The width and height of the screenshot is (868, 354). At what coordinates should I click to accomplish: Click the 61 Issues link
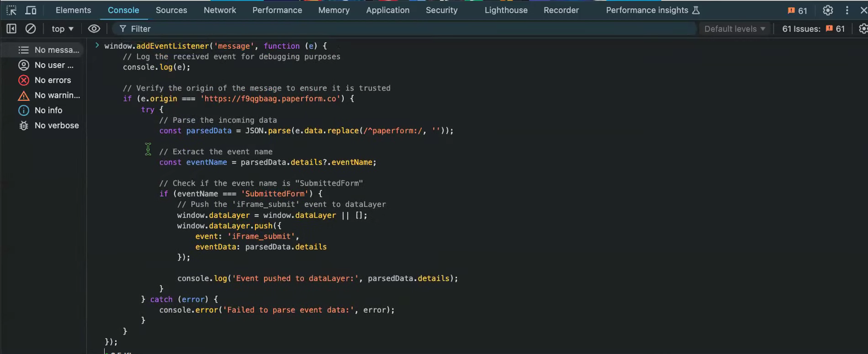coord(813,29)
